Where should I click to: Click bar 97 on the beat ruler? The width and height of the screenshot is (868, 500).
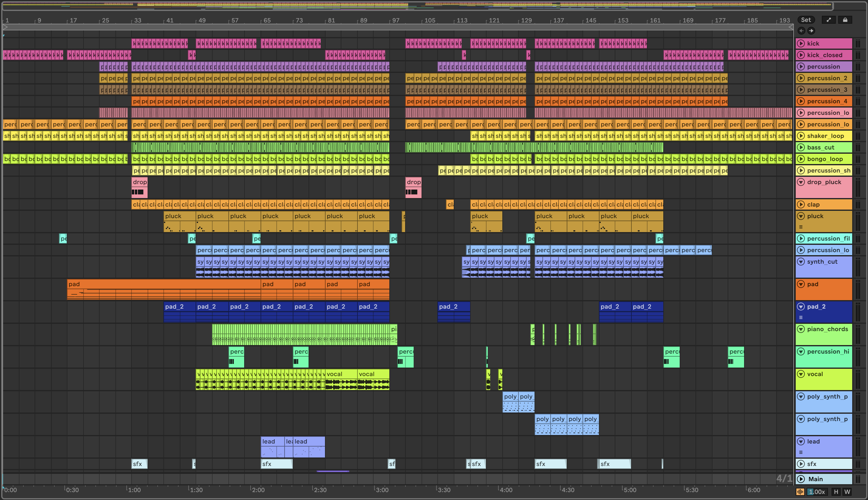pos(395,21)
